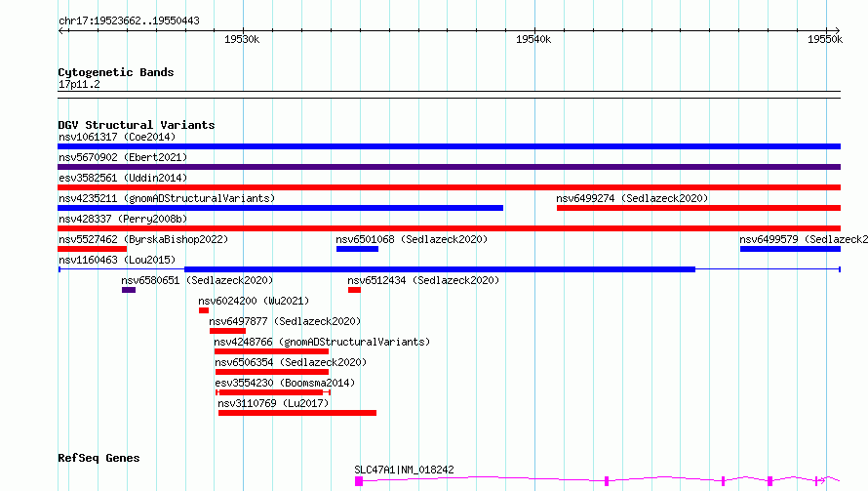Select the small purple nsv6580651 bar
Image resolution: width=868 pixels, height=491 pixels.
[x=129, y=290]
